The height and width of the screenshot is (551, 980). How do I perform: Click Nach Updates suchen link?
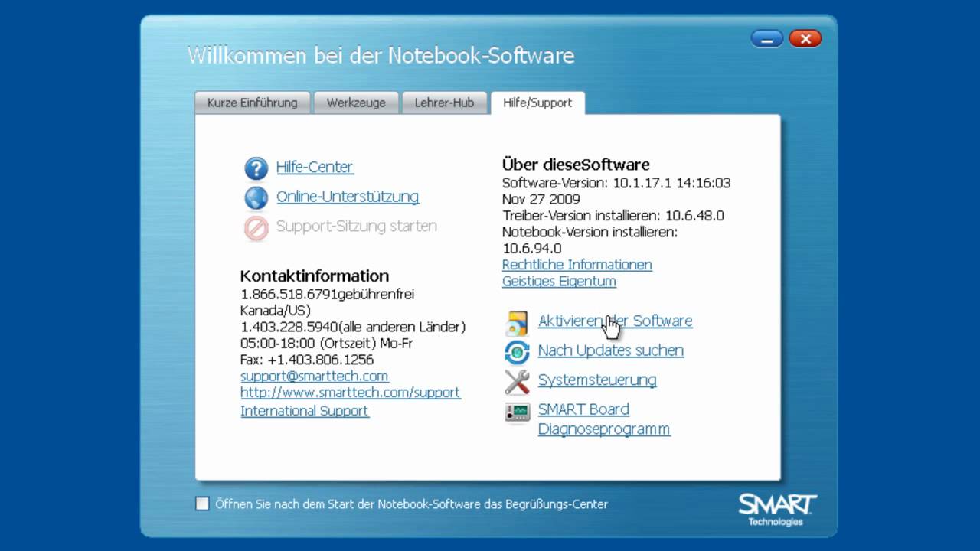pos(611,350)
